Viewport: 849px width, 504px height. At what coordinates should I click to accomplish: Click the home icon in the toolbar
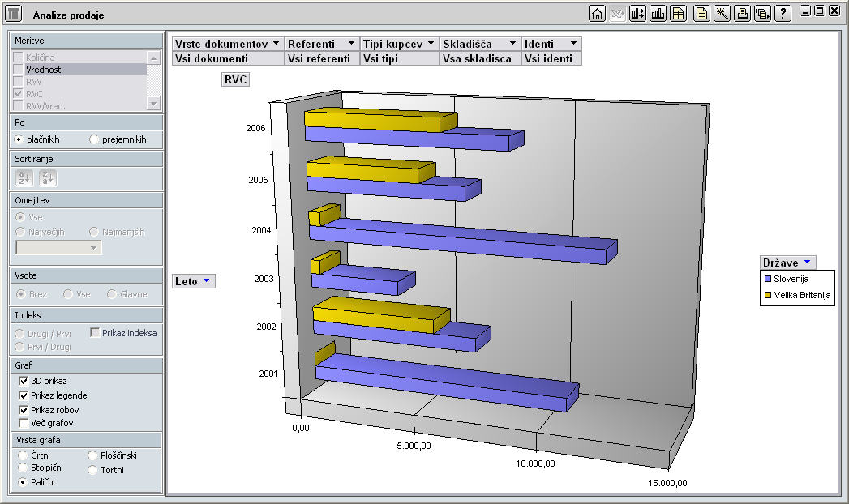click(x=598, y=14)
